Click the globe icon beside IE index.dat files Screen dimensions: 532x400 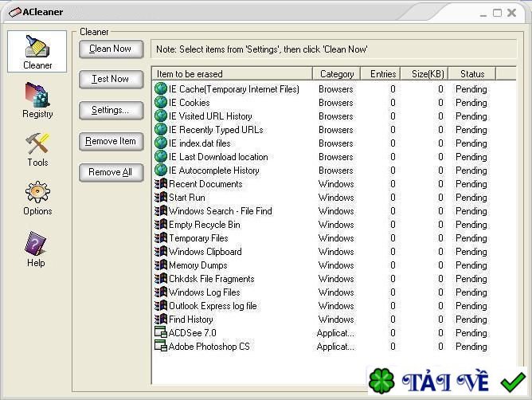tap(161, 143)
